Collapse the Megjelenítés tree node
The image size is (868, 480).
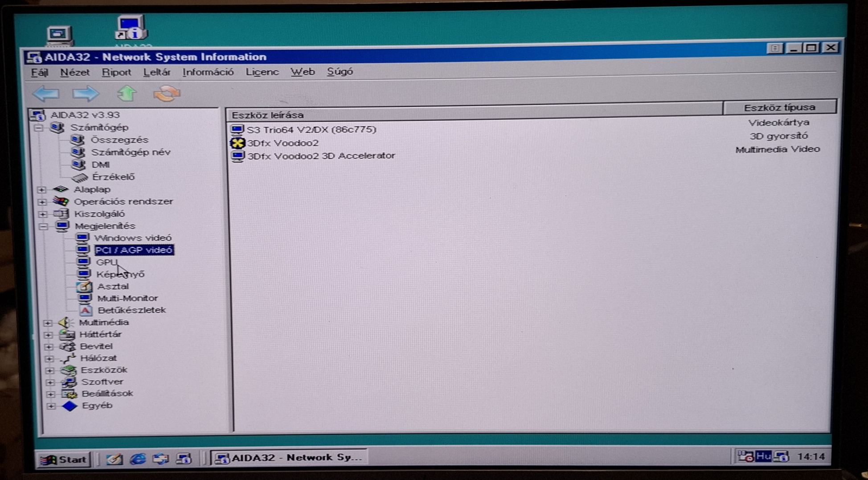click(x=43, y=226)
